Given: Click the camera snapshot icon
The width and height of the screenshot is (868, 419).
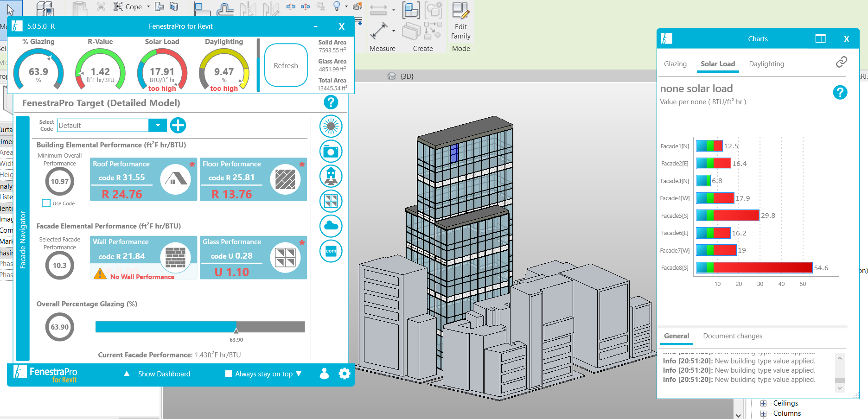Looking at the screenshot, I should [331, 151].
